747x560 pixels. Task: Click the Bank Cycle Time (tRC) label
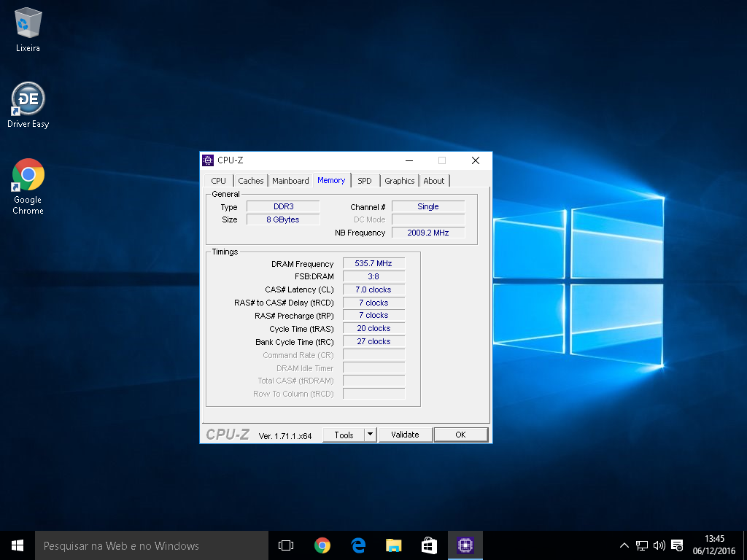295,343
